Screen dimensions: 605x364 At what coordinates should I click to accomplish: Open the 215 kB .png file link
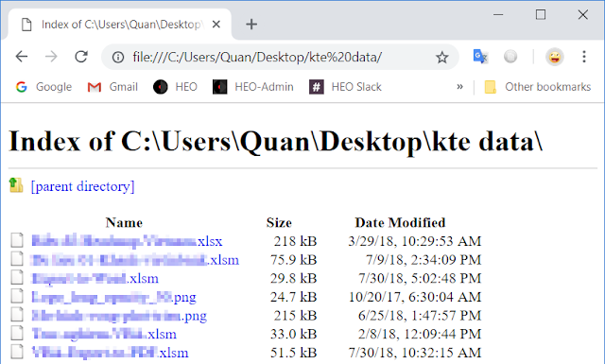(x=119, y=316)
